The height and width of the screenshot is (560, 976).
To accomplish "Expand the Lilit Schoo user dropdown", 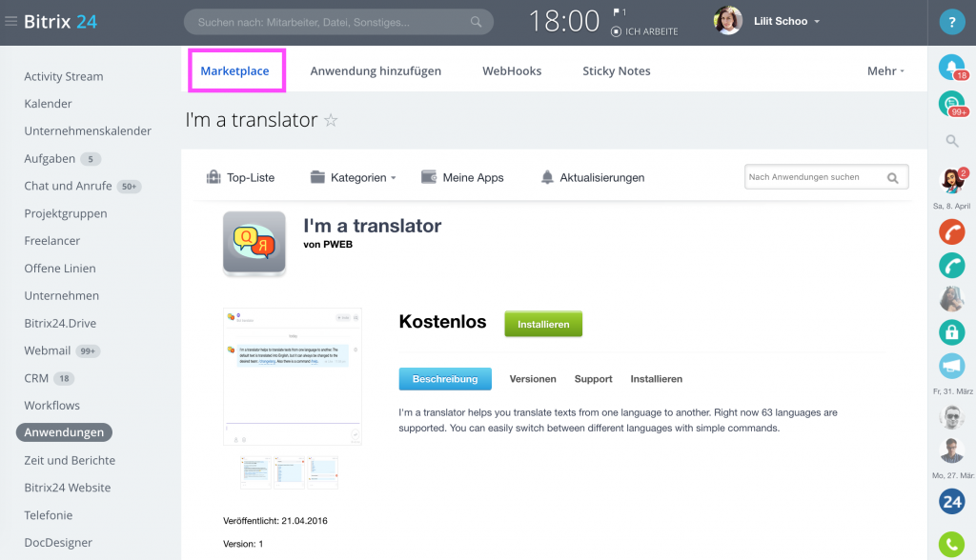I will tap(786, 21).
